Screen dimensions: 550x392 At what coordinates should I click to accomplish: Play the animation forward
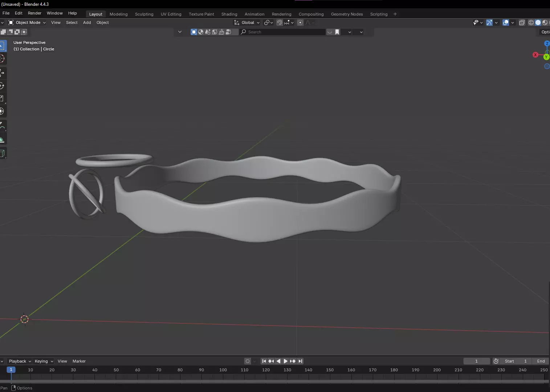[286, 361]
